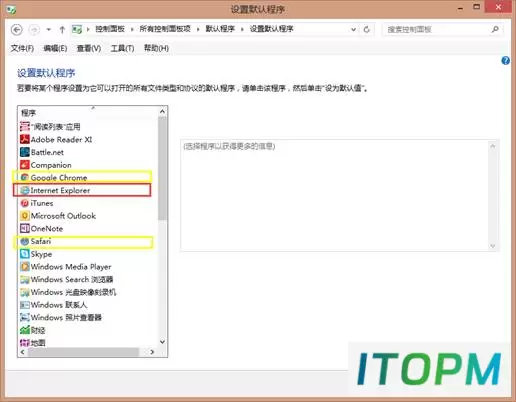Select the Companion icon
The width and height of the screenshot is (516, 402).
(25, 165)
